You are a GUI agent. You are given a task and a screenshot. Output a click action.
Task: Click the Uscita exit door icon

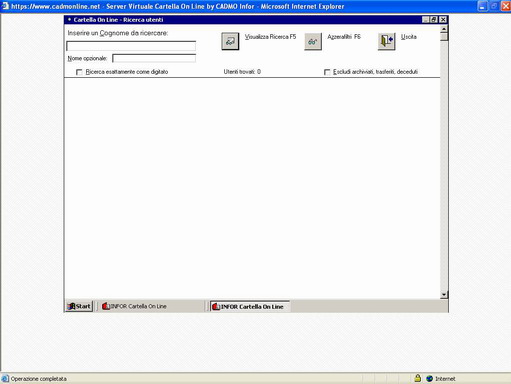386,41
